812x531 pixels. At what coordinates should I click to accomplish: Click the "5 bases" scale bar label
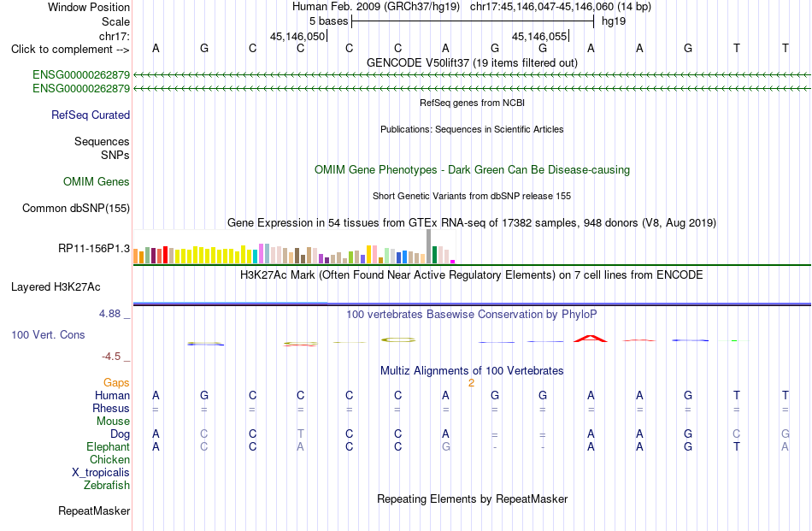[329, 21]
